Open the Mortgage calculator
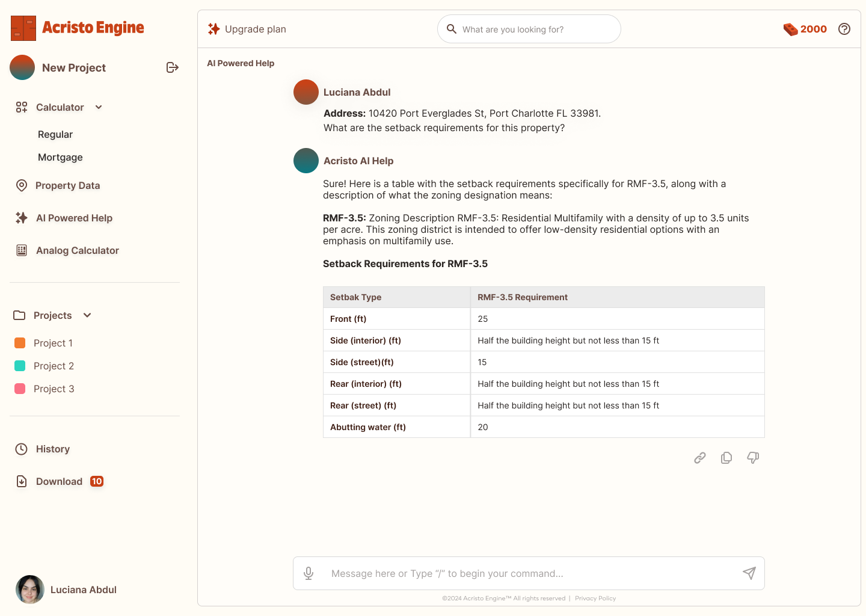This screenshot has width=866, height=616. coord(60,157)
